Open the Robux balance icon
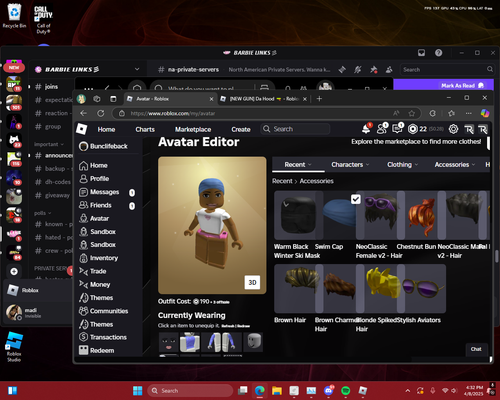 click(x=413, y=129)
